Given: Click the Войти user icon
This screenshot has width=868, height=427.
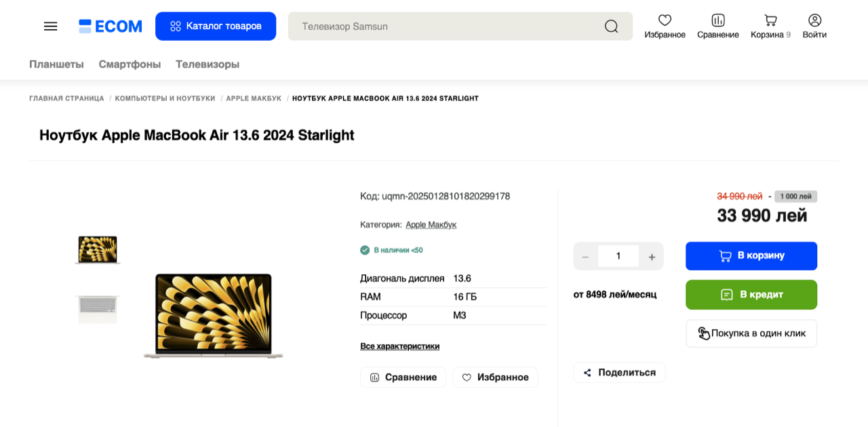Looking at the screenshot, I should [x=814, y=20].
